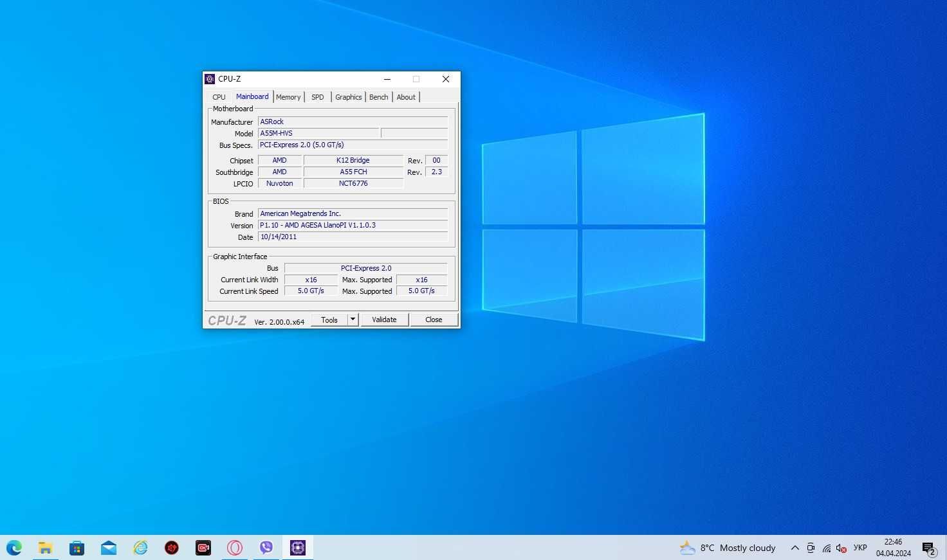Open the Wi-Fi network tray icon

[826, 548]
